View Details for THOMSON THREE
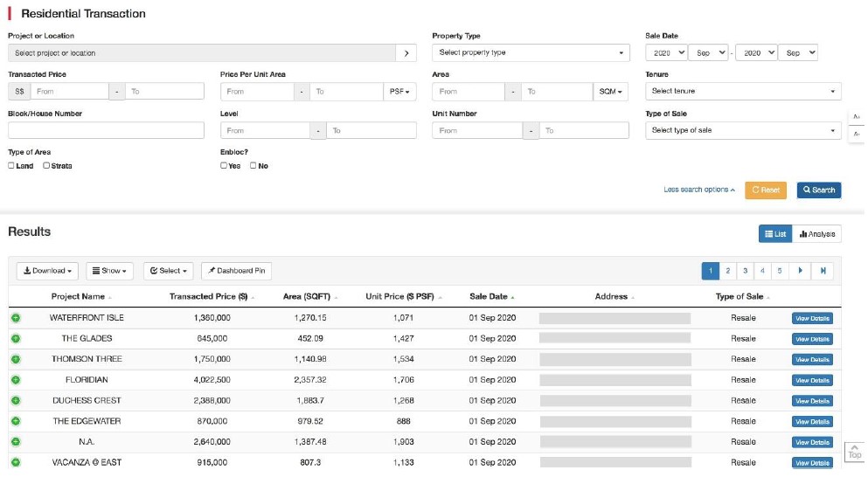The image size is (868, 477). pos(812,360)
